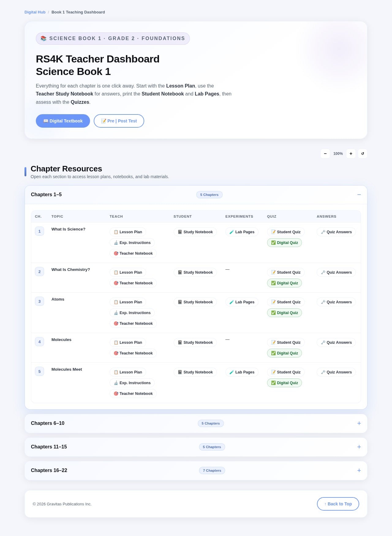Reset zoom to default
The image size is (392, 536).
click(363, 154)
